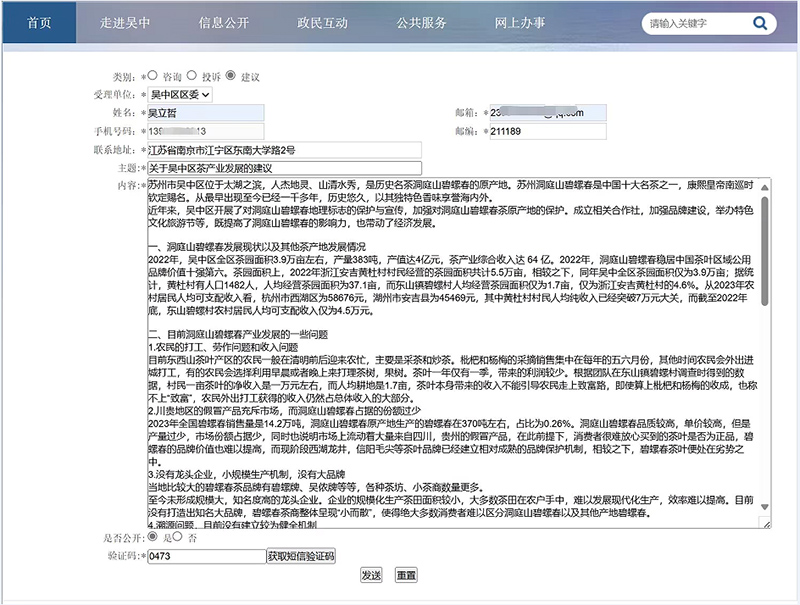Set 是否公开 to 否

point(177,536)
